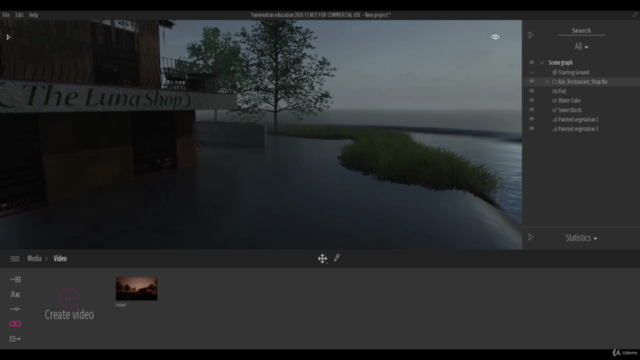
Task: Open the Help menu
Action: pos(33,15)
